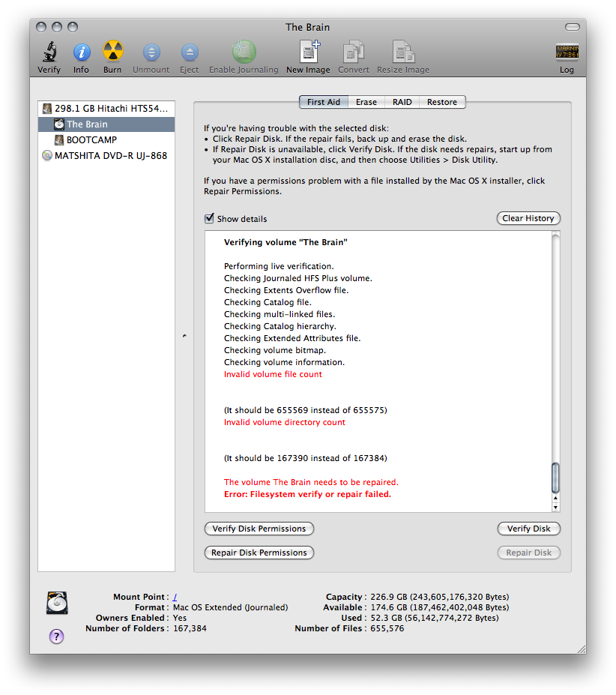The image size is (616, 695).
Task: Click the 'Invalid volume directory count' line
Action: (x=285, y=422)
